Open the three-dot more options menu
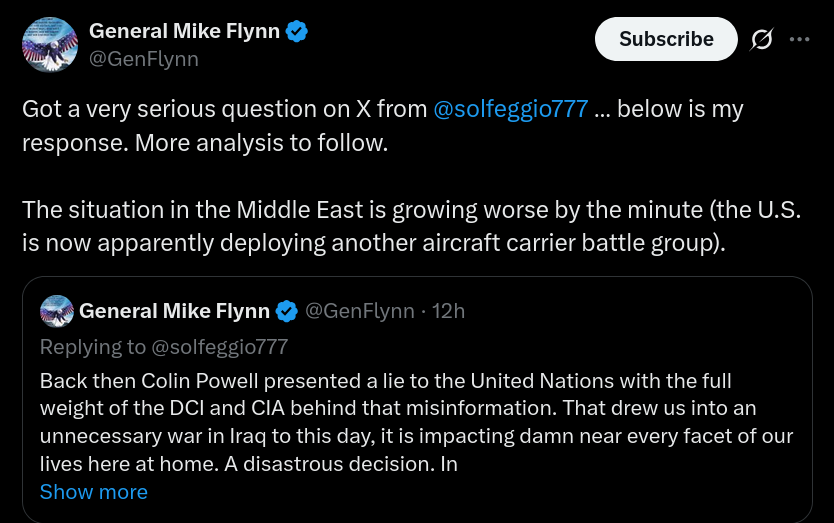Screen dimensions: 834x523 click(x=799, y=39)
